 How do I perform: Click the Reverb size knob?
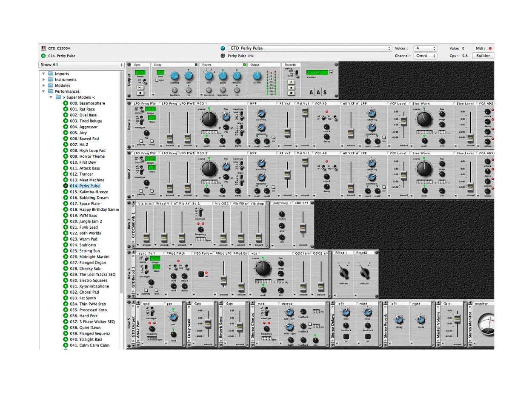click(x=209, y=76)
